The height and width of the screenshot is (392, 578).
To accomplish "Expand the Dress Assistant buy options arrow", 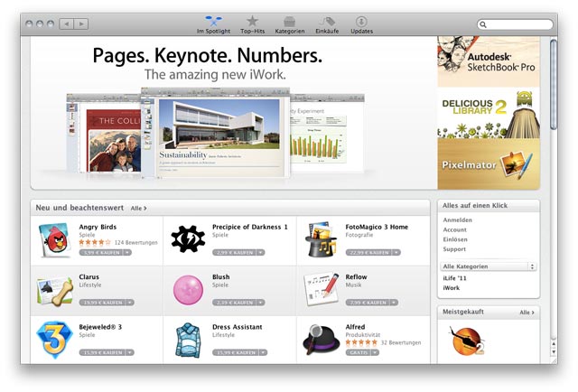I will tap(263, 352).
